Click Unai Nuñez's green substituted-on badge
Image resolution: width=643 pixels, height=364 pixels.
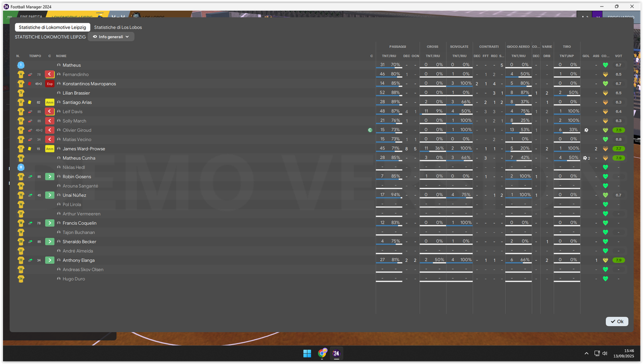(x=49, y=195)
